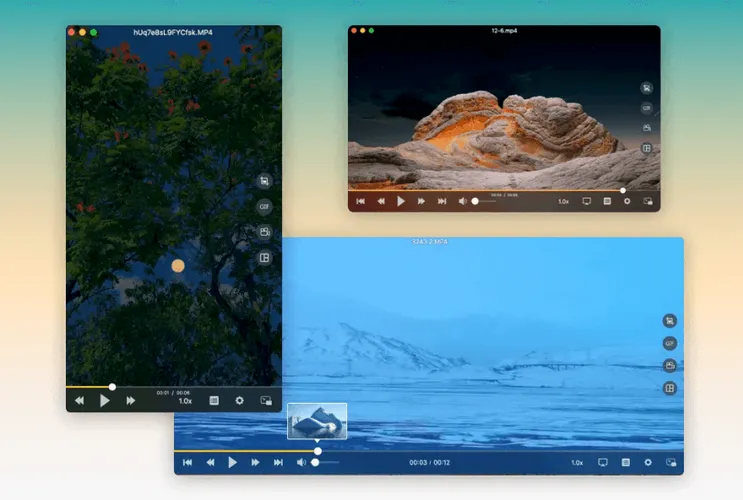Image resolution: width=743 pixels, height=500 pixels.
Task: Open the 1.0x speed dropdown in 12-6.mp4
Action: click(563, 201)
